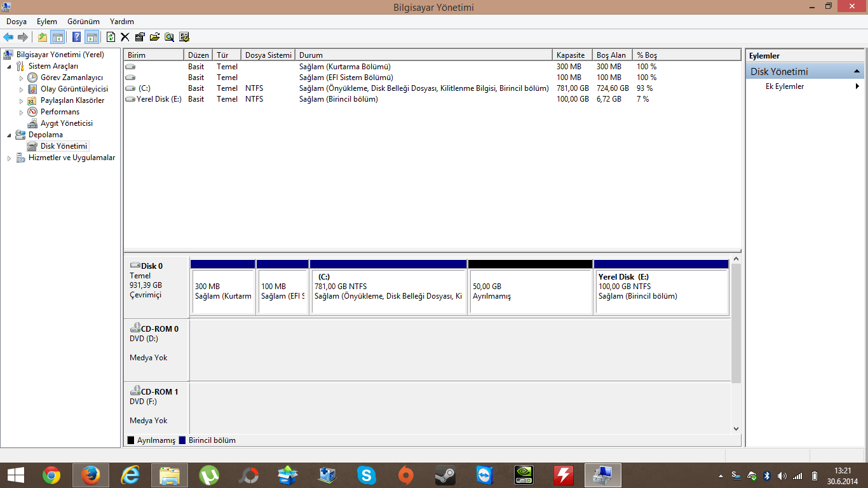This screenshot has width=868, height=488.
Task: Click the Forward arrow in the toolbar
Action: point(23,37)
